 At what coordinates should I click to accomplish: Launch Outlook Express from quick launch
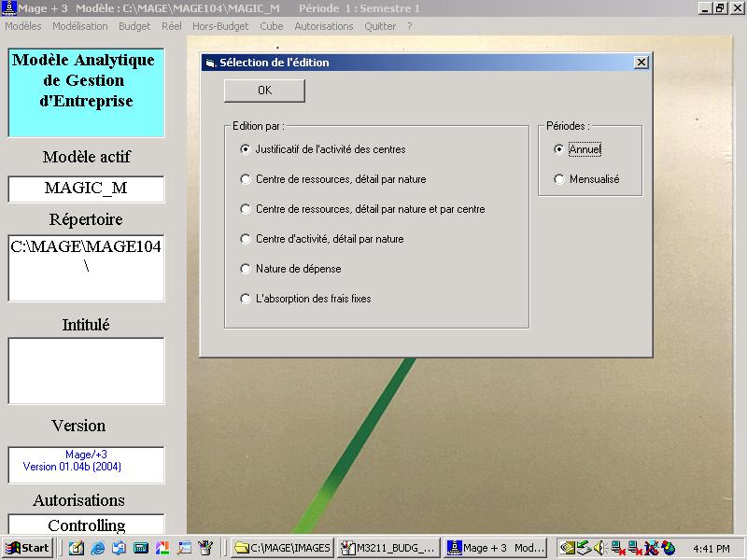coord(120,548)
